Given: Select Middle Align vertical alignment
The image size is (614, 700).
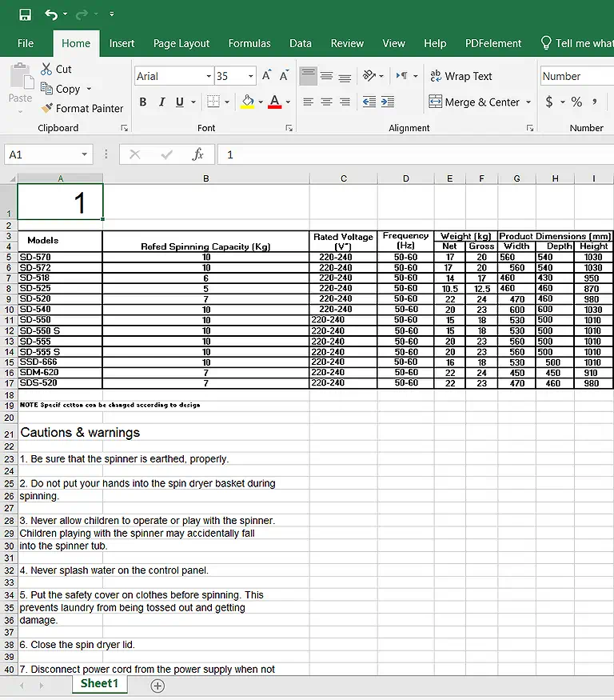Looking at the screenshot, I should coord(327,76).
